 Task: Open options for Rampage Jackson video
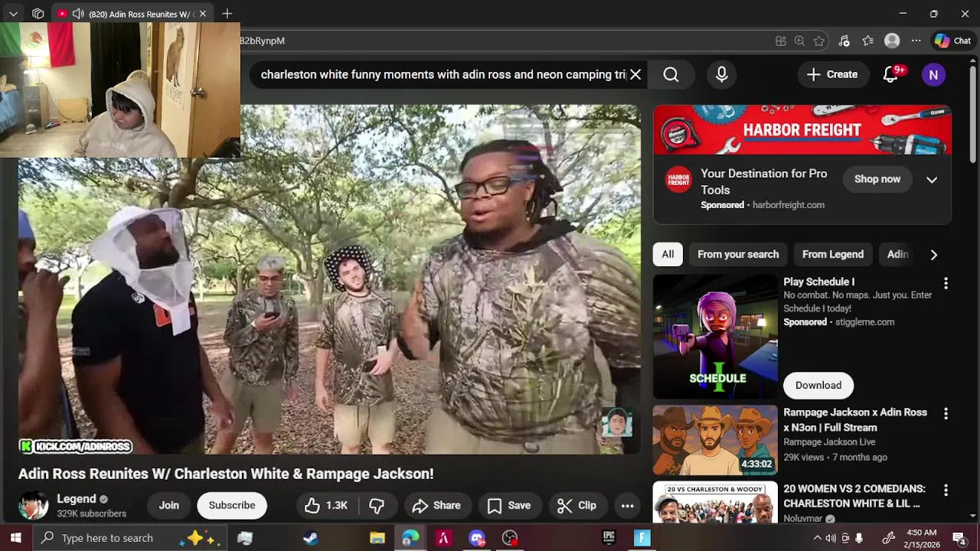(946, 413)
